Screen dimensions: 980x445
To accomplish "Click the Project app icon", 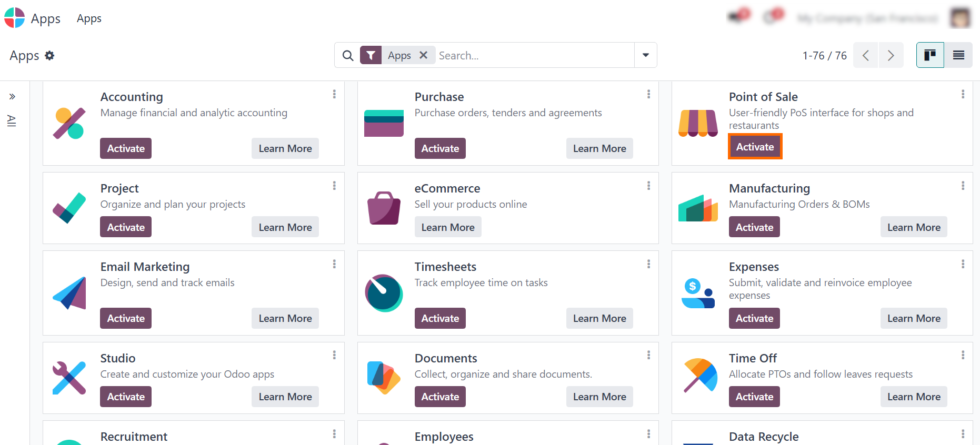I will pos(69,208).
